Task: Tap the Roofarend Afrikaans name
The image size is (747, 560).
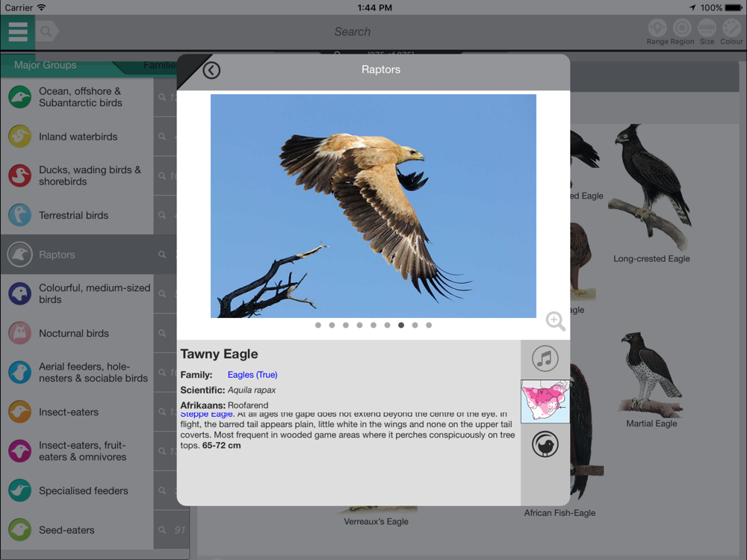Action: [x=248, y=405]
